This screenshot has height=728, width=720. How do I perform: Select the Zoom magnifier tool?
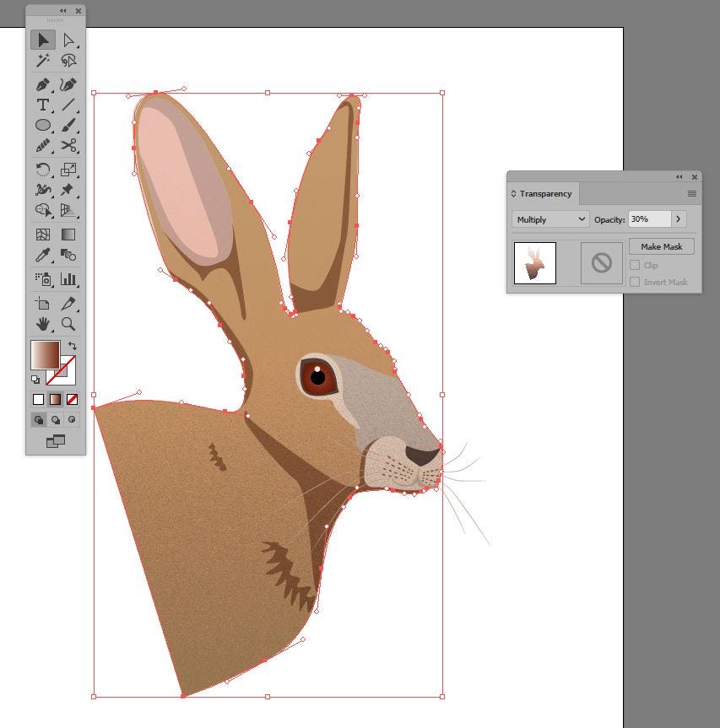tap(68, 324)
